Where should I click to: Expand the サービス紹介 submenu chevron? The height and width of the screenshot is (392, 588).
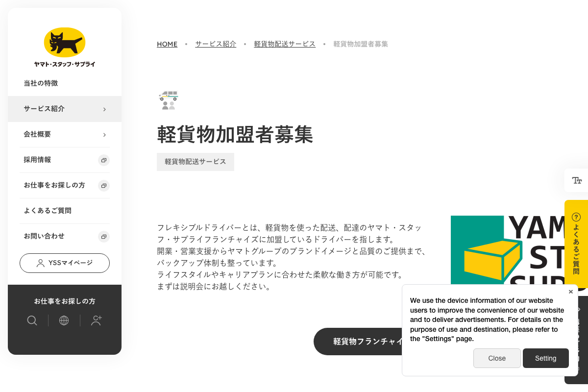[x=104, y=109]
